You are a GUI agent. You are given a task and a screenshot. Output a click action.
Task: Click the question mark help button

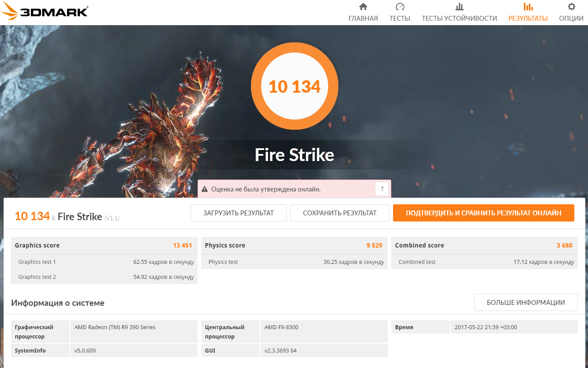point(382,189)
